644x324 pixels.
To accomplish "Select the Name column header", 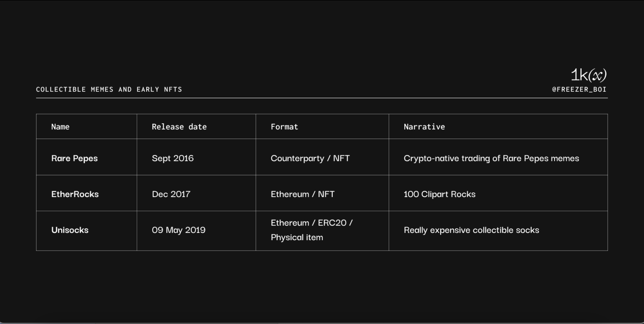I will tap(60, 127).
